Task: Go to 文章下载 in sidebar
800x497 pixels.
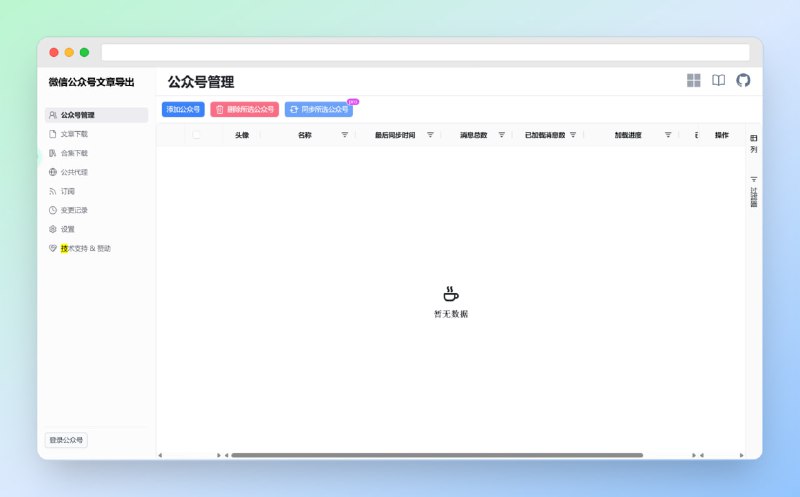Action: pyautogui.click(x=96, y=134)
